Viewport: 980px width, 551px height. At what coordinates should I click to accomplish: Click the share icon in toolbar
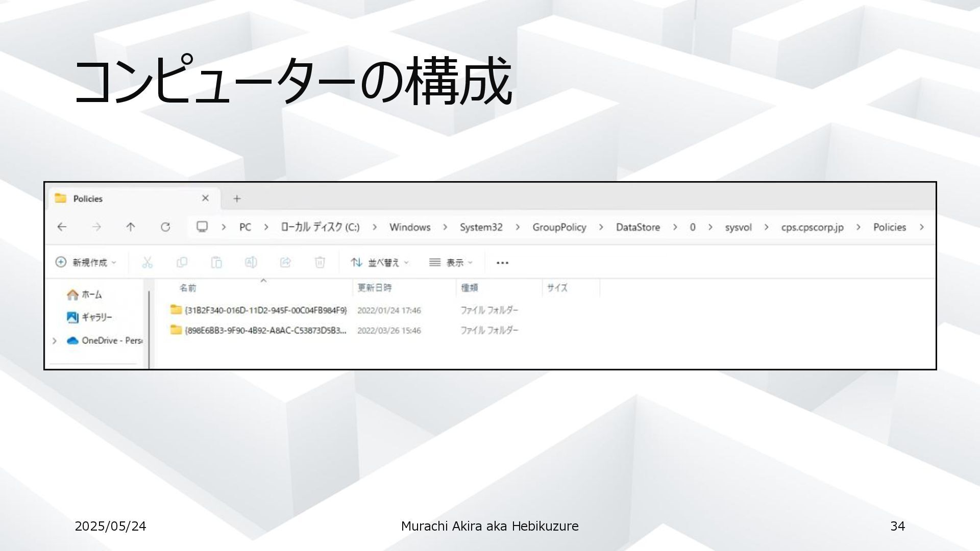[285, 262]
